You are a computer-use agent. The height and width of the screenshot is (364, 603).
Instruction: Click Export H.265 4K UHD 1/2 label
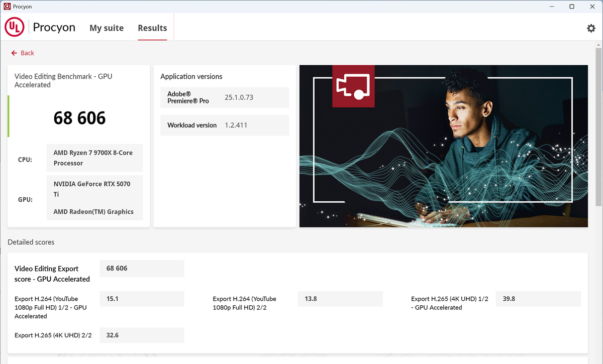[450, 303]
